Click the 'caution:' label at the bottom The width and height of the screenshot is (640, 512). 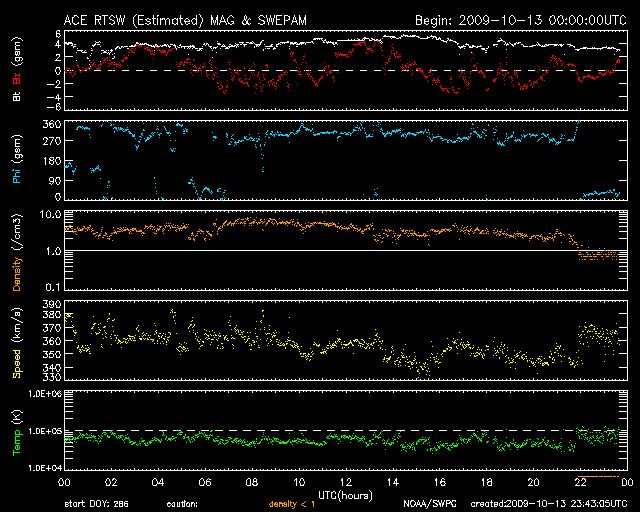point(182,504)
